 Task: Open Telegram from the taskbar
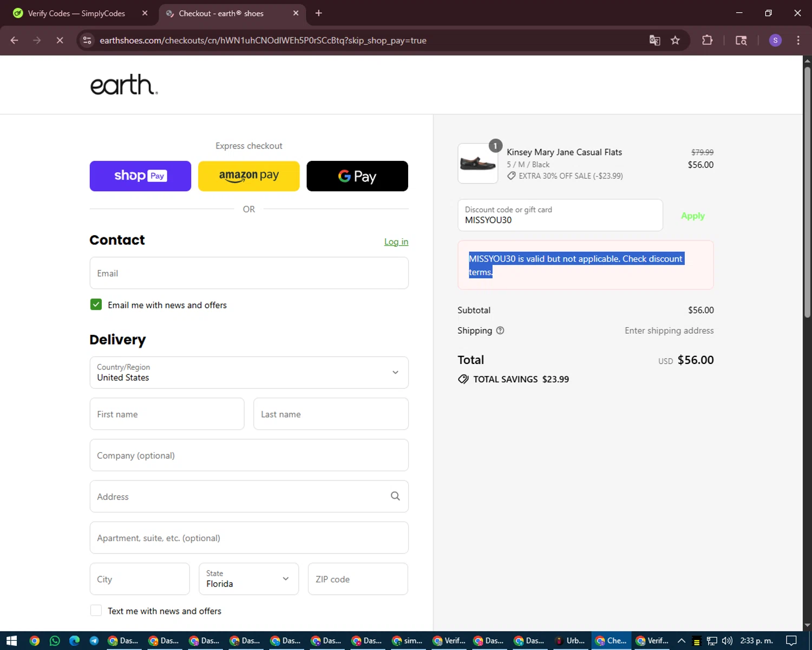click(x=94, y=641)
